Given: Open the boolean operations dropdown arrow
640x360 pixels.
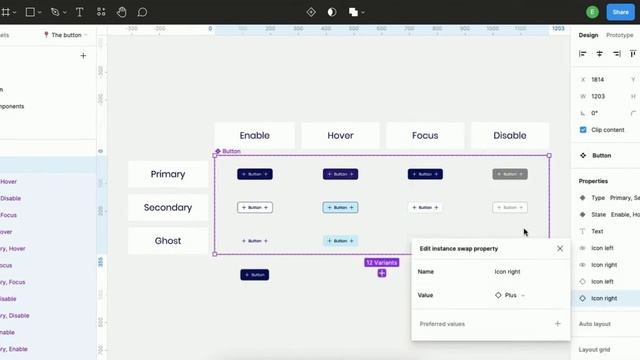Looking at the screenshot, I should pyautogui.click(x=363, y=13).
